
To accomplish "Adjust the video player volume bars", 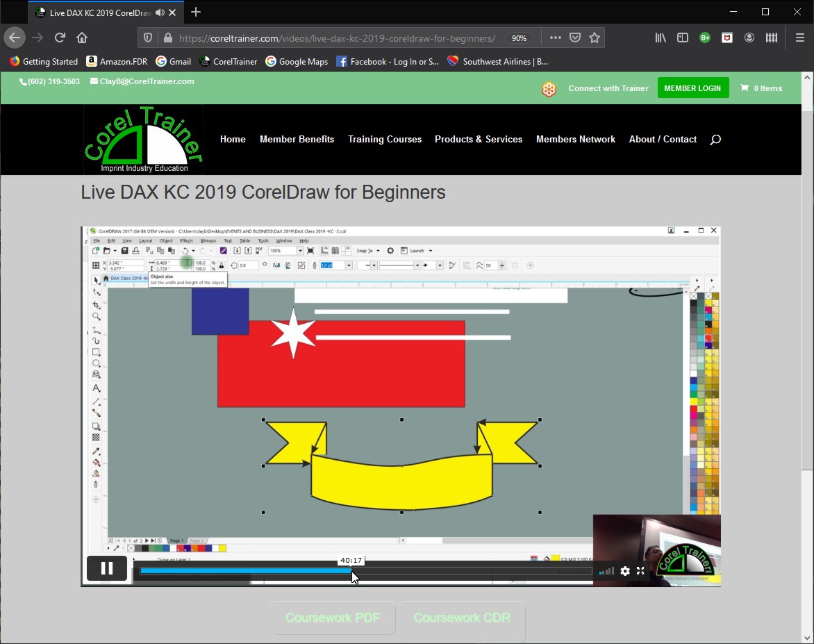I will coord(606,571).
